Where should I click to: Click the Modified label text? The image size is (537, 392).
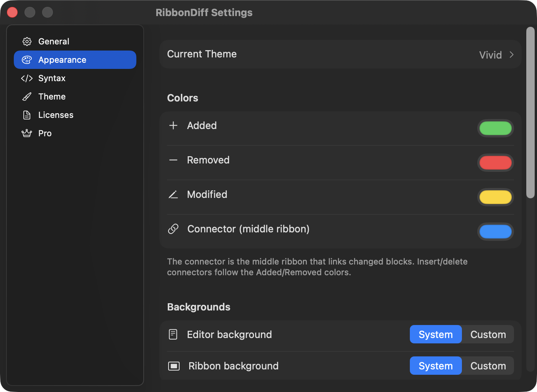207,194
